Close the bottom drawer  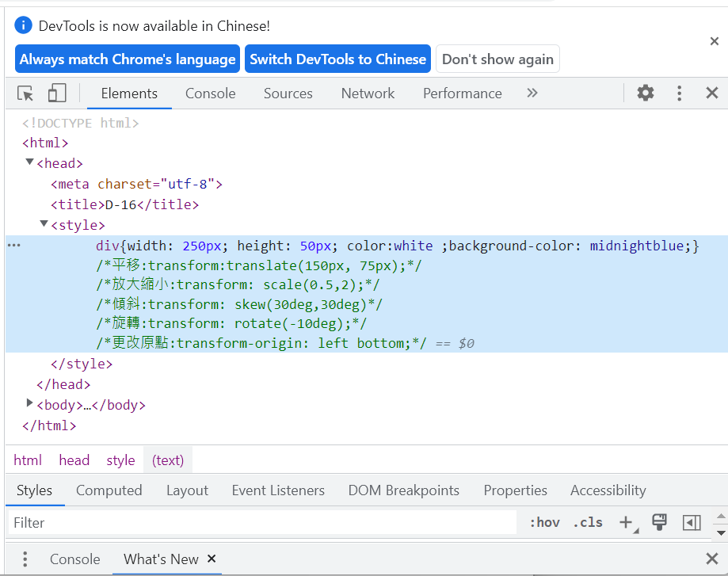point(711,559)
